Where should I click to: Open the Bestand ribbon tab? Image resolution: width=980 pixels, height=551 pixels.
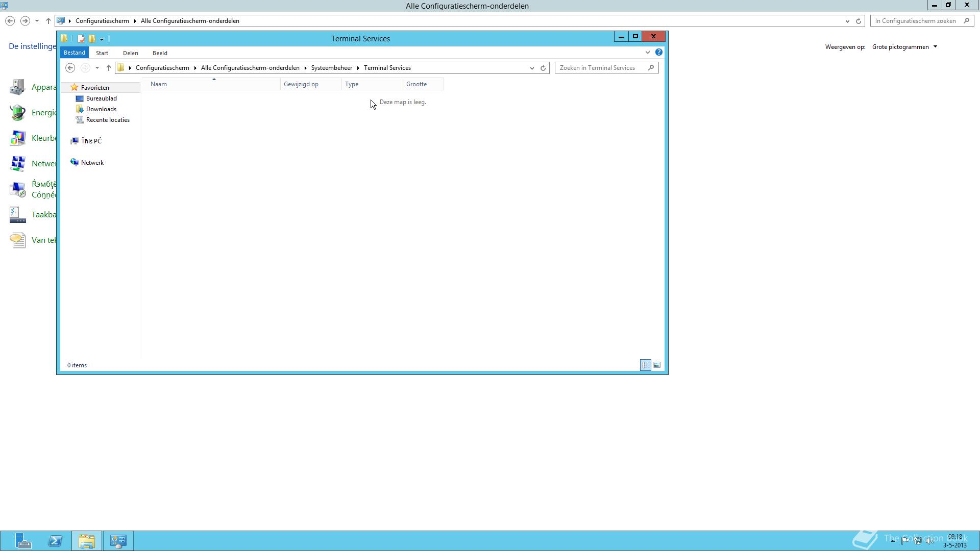pyautogui.click(x=75, y=53)
